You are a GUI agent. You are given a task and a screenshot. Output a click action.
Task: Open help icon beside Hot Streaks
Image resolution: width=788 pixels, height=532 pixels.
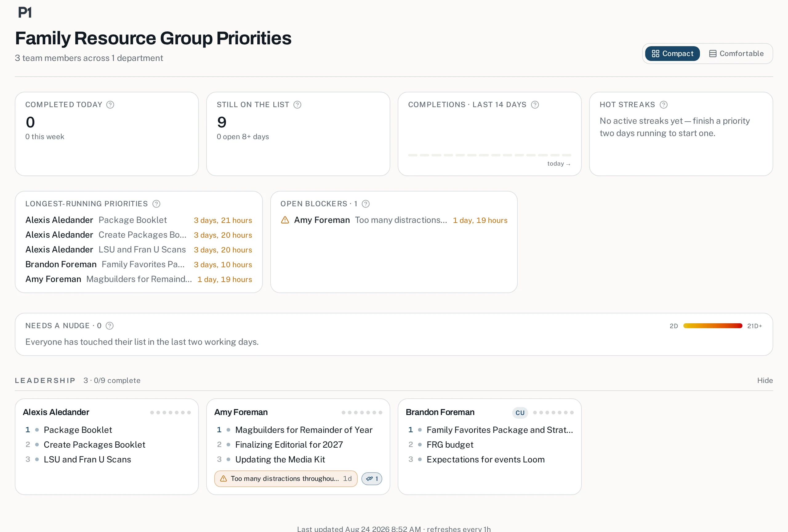pyautogui.click(x=664, y=105)
